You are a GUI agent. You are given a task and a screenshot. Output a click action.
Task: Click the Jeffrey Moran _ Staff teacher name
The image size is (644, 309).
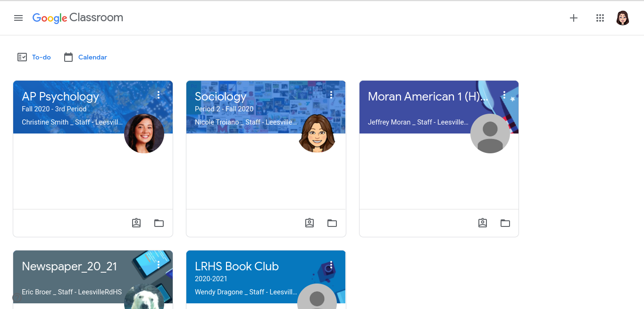click(418, 122)
